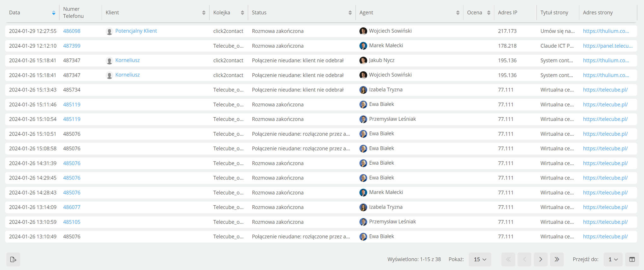Click the Tytuł strony column header

(x=554, y=13)
